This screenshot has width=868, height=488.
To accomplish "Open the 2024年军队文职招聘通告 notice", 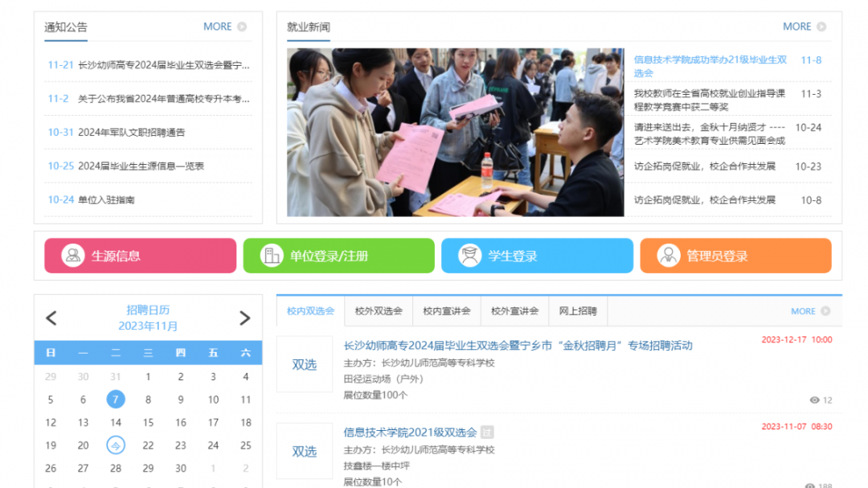I will click(x=131, y=133).
